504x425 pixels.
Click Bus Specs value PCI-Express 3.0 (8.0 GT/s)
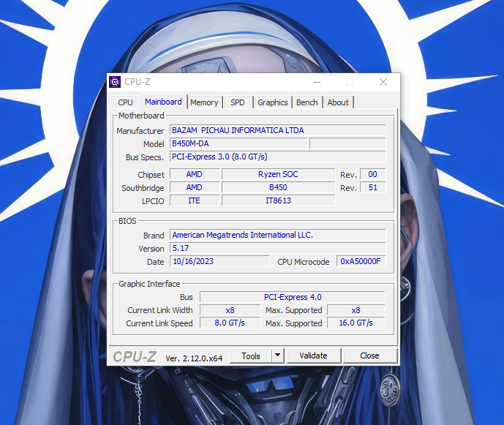pos(278,157)
